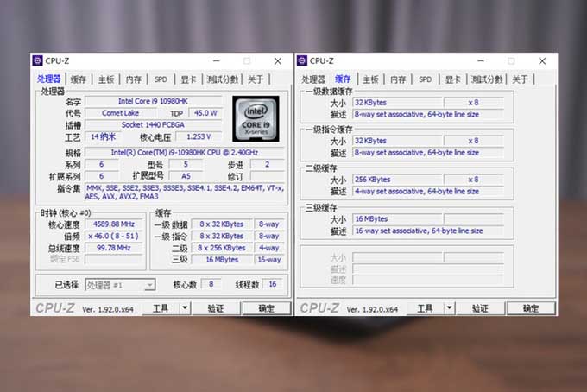Open the 主板 tab in left CPU-Z window
The height and width of the screenshot is (392, 587).
[x=106, y=79]
